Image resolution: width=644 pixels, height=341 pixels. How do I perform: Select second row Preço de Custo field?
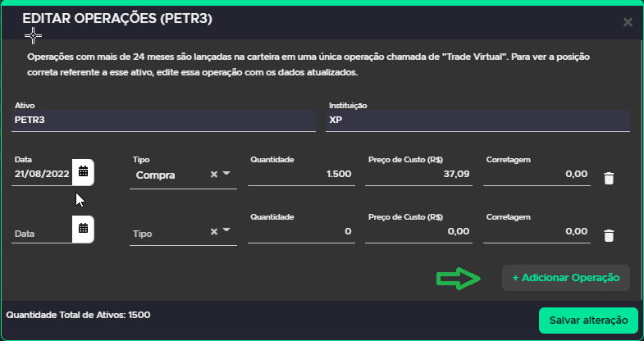click(x=418, y=231)
